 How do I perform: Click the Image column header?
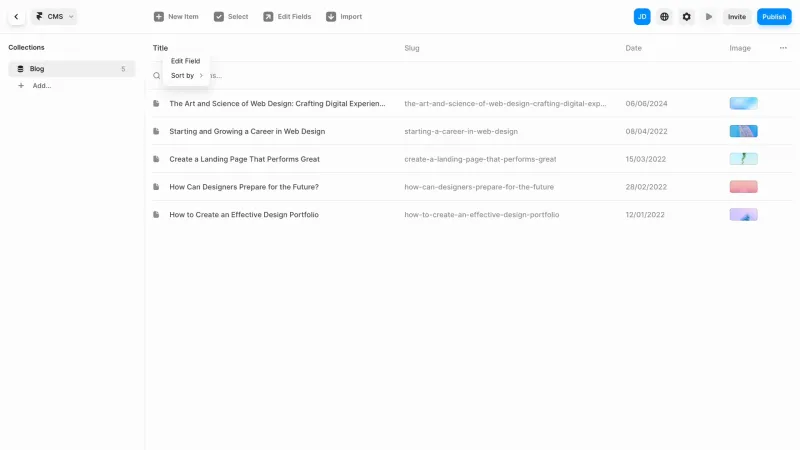(x=740, y=48)
